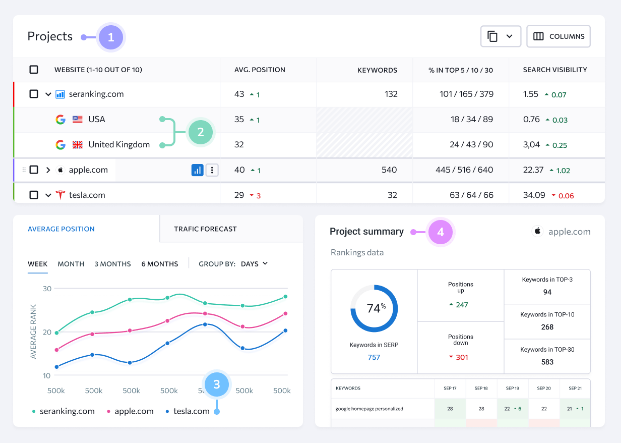The image size is (622, 444).
Task: Click the drag handle beside apple.com checkbox
Action: click(24, 170)
